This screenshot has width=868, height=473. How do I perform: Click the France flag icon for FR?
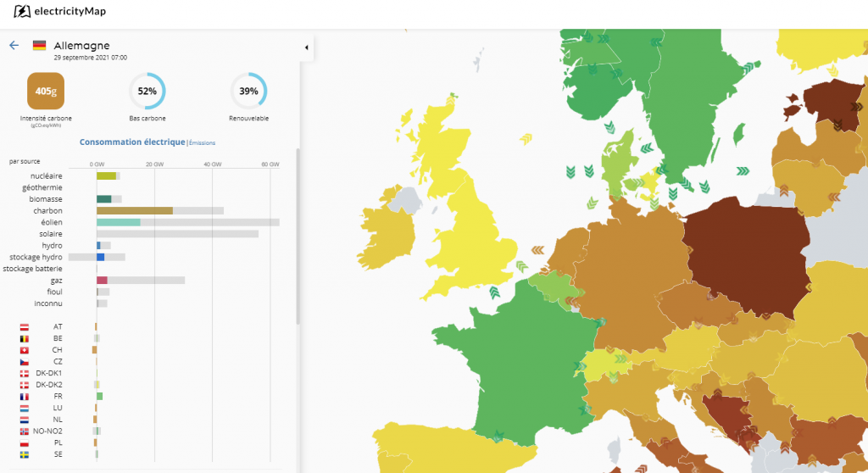pos(24,396)
